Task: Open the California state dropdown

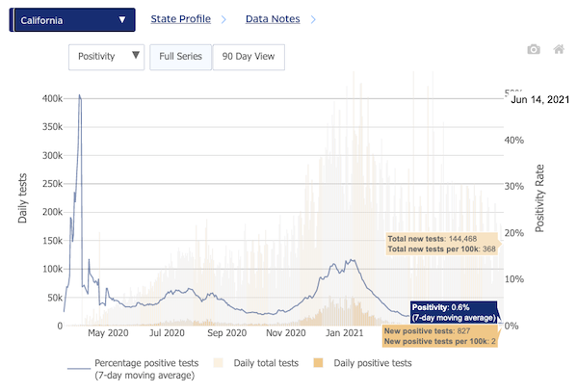Action: [x=72, y=19]
